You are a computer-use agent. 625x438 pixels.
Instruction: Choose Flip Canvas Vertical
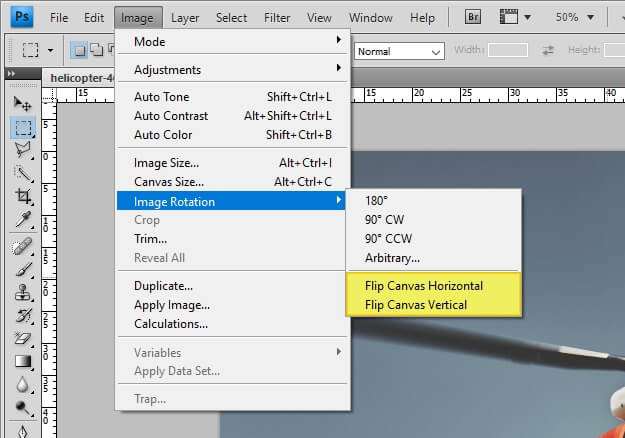pos(434,305)
